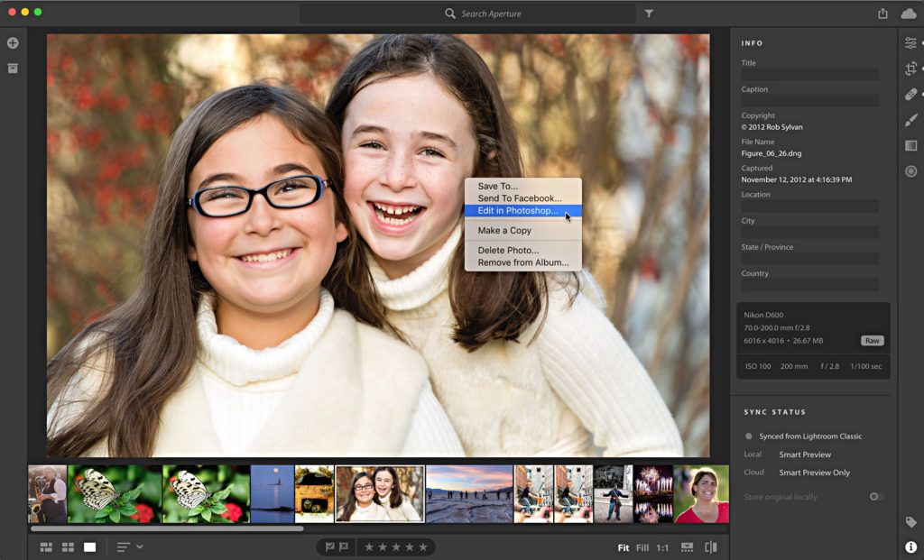
Task: Open the Add Photos plus menu
Action: tap(13, 43)
